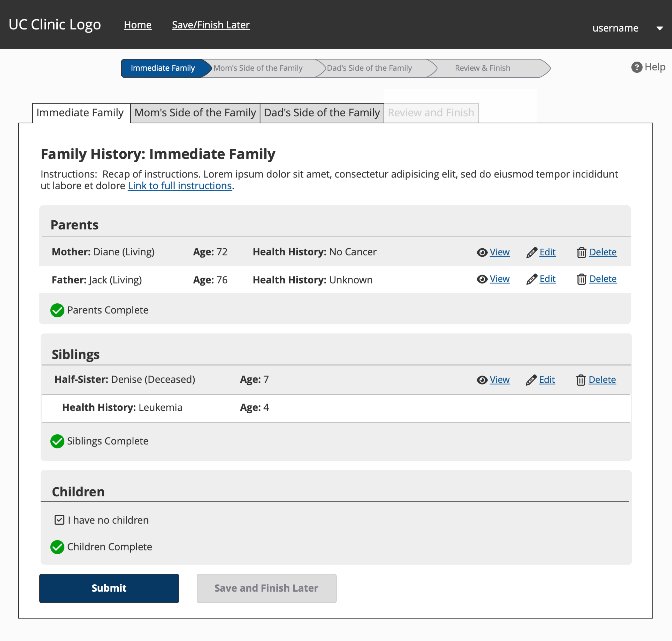
Task: Open the username dropdown arrow
Action: click(660, 28)
